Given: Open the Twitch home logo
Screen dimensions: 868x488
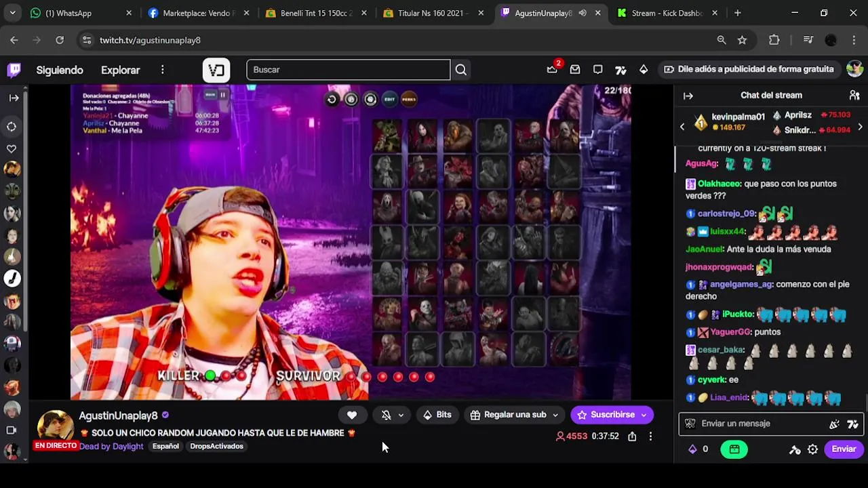Looking at the screenshot, I should (14, 70).
